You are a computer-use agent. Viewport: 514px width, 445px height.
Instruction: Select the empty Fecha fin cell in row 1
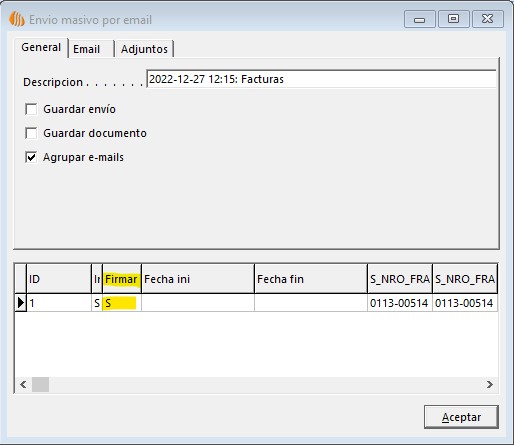click(311, 303)
